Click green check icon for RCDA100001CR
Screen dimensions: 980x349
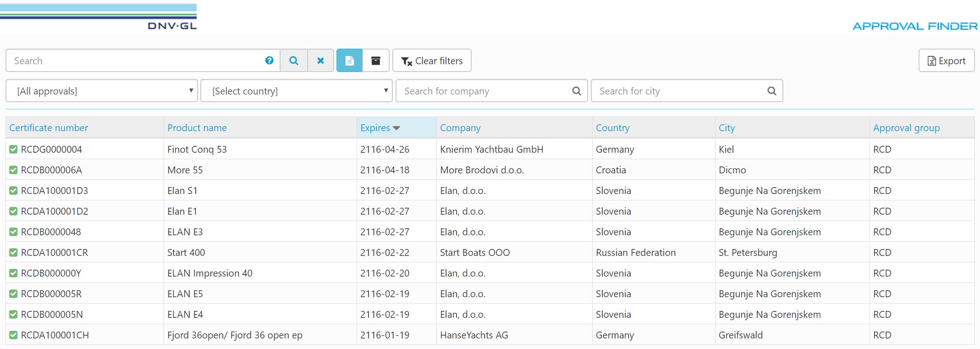13,252
